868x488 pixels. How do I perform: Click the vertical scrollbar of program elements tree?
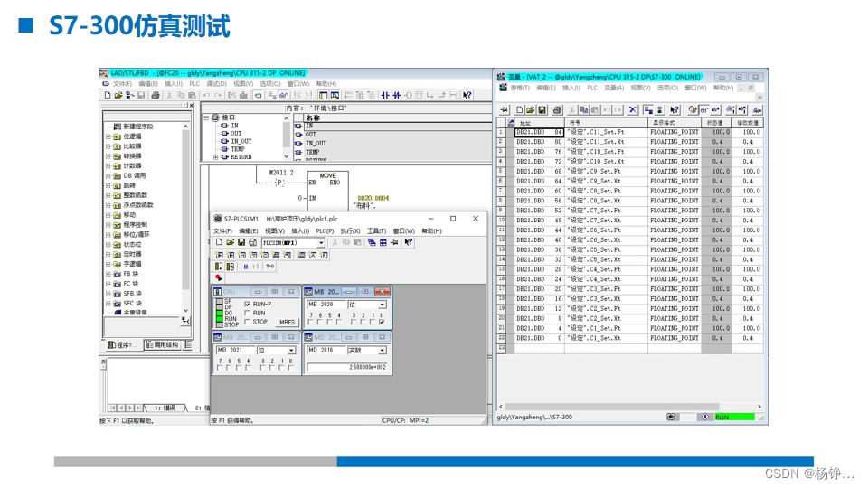pyautogui.click(x=186, y=218)
